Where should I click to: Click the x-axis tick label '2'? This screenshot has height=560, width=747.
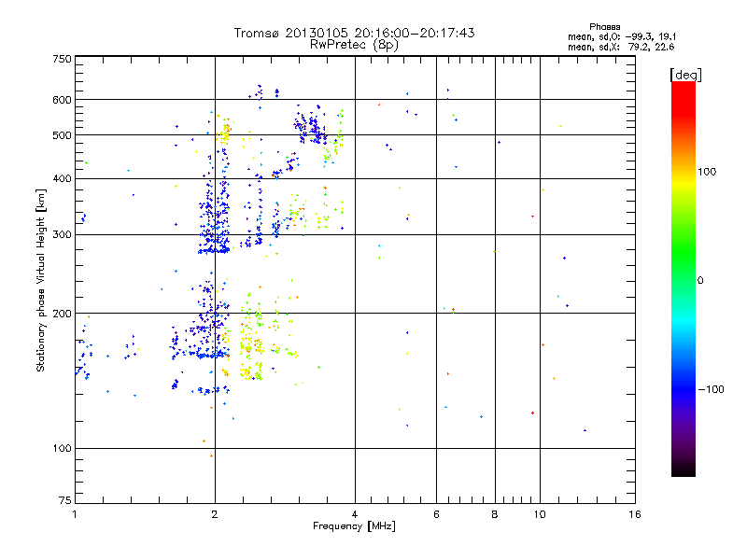215,514
